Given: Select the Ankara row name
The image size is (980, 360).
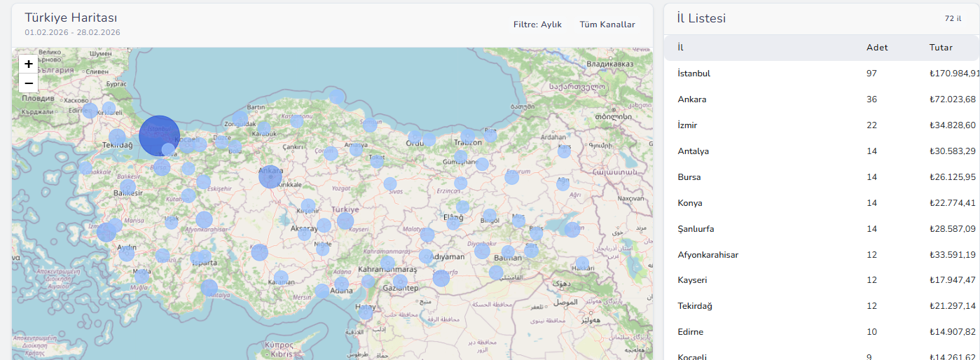Looking at the screenshot, I should point(692,99).
